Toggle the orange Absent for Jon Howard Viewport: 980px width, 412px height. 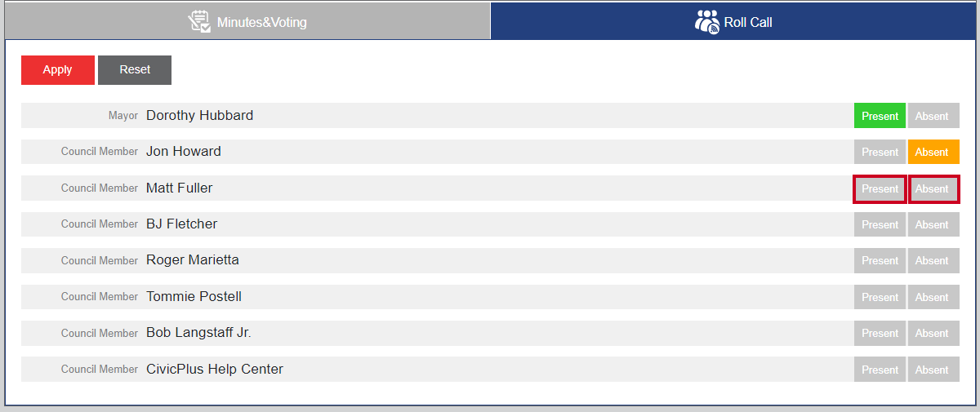click(933, 152)
